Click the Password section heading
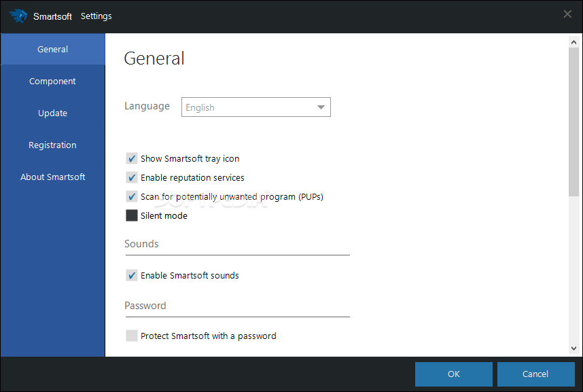Viewport: 583px width, 392px height. point(145,305)
